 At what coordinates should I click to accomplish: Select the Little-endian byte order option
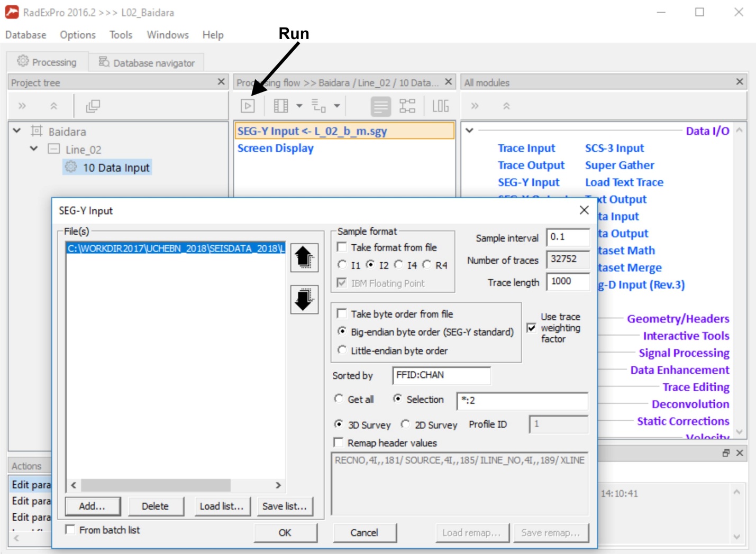[x=342, y=350]
